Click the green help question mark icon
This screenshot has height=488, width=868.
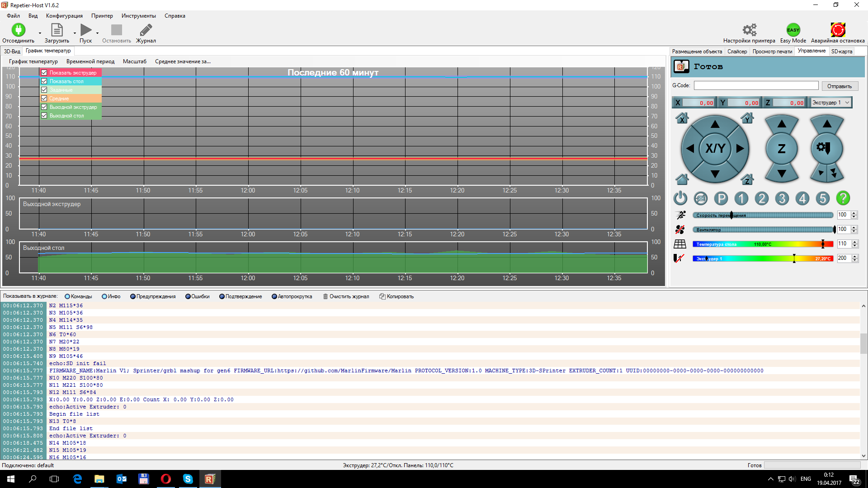pyautogui.click(x=843, y=198)
